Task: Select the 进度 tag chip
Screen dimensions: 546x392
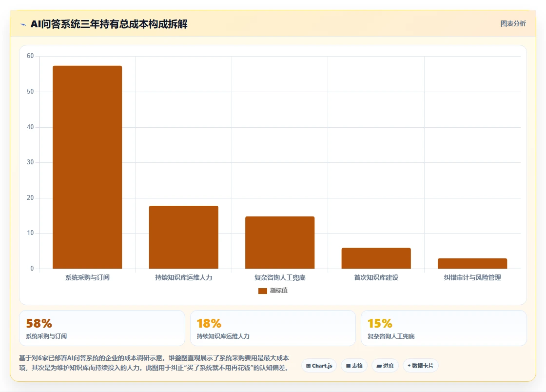Action: (x=385, y=366)
